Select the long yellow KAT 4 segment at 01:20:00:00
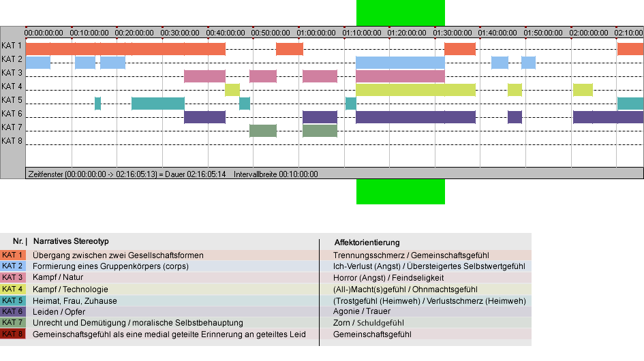 coord(416,89)
